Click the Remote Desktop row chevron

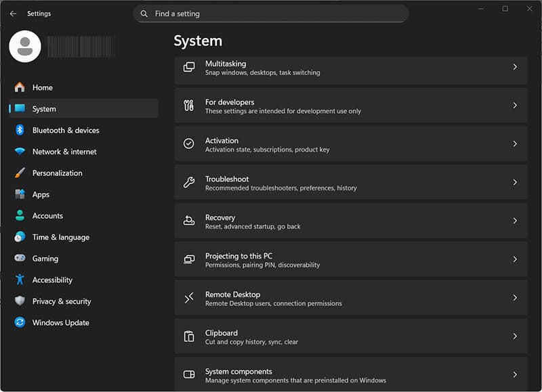[515, 297]
